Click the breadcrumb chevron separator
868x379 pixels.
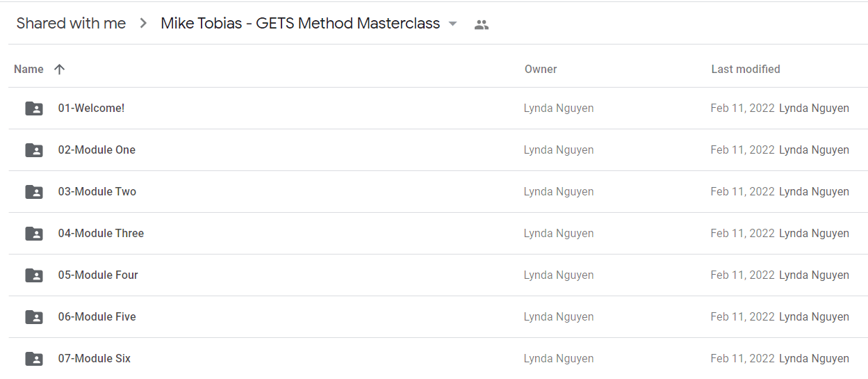click(x=143, y=23)
